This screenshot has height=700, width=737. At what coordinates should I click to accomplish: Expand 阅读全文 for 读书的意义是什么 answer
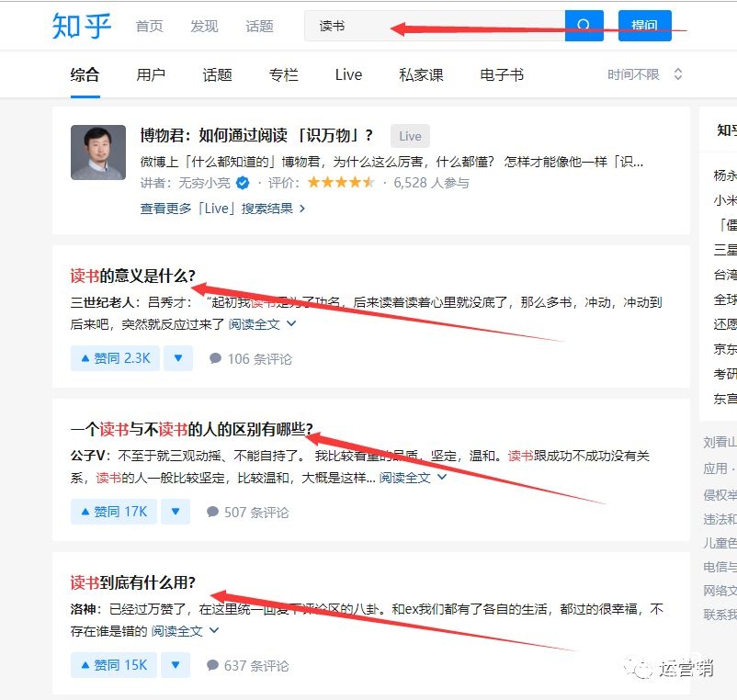pos(262,324)
